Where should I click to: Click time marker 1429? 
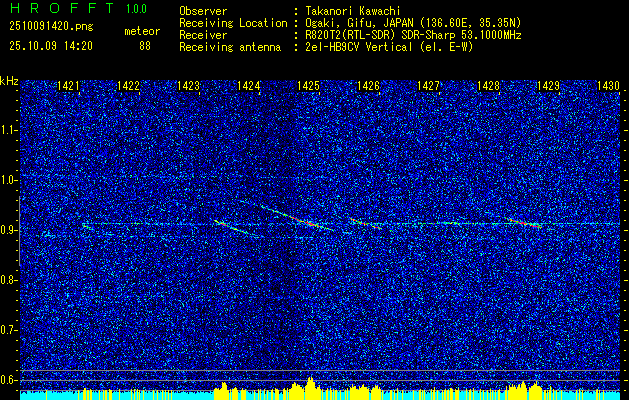(549, 85)
